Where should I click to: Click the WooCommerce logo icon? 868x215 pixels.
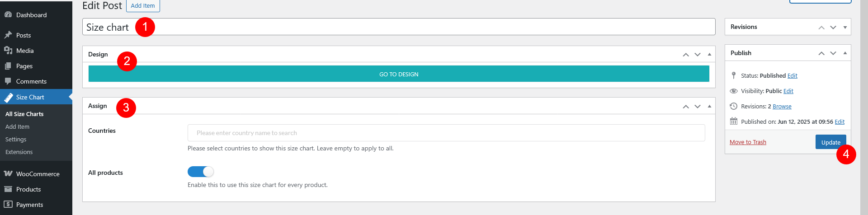[x=8, y=174]
